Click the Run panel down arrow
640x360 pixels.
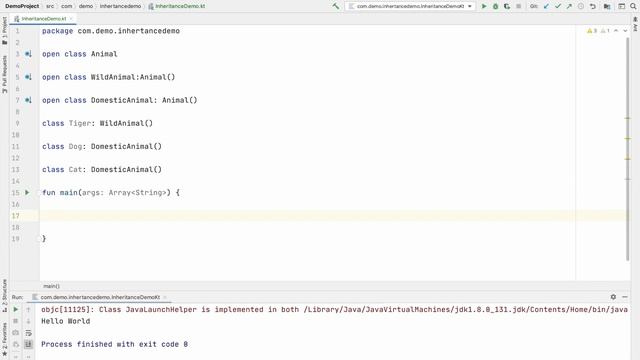(28, 321)
